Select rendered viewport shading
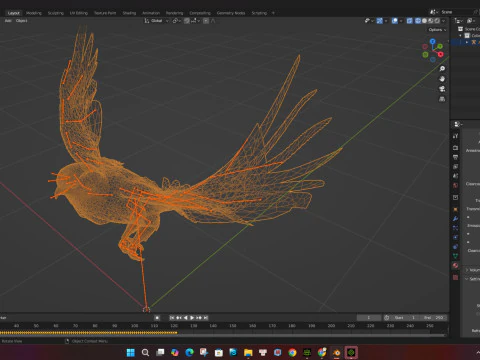Image resolution: width=480 pixels, height=360 pixels. click(x=437, y=21)
